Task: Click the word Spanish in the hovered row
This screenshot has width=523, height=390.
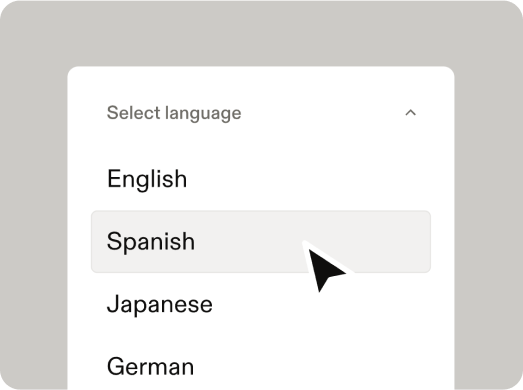Action: (x=151, y=242)
